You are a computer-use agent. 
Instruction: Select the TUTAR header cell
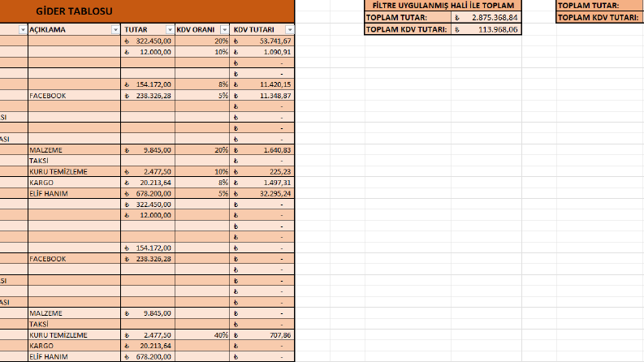pos(148,29)
